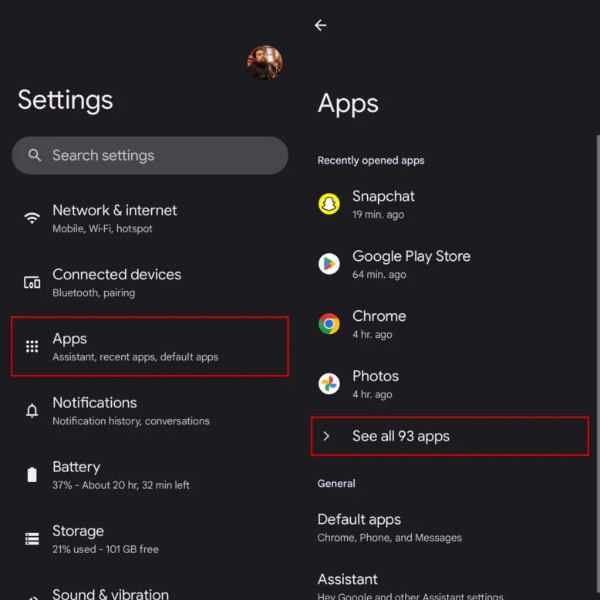The height and width of the screenshot is (600, 600).
Task: Tap the Wi-Fi icon for Network & internet
Action: [x=32, y=218]
